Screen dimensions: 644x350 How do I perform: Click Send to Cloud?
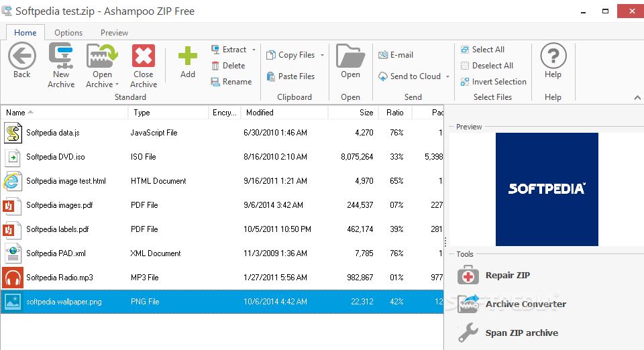[409, 76]
